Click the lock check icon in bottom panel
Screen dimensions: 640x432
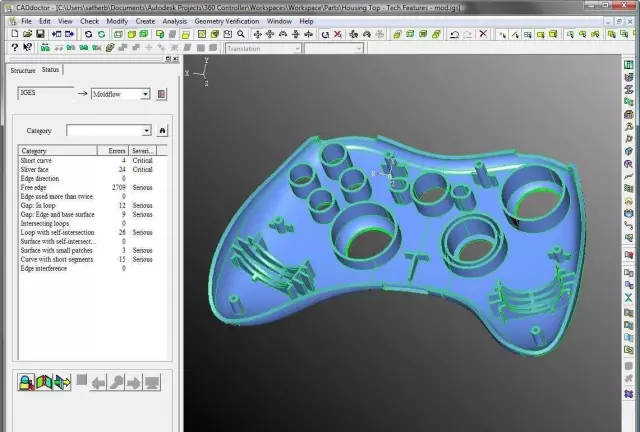pyautogui.click(x=26, y=382)
